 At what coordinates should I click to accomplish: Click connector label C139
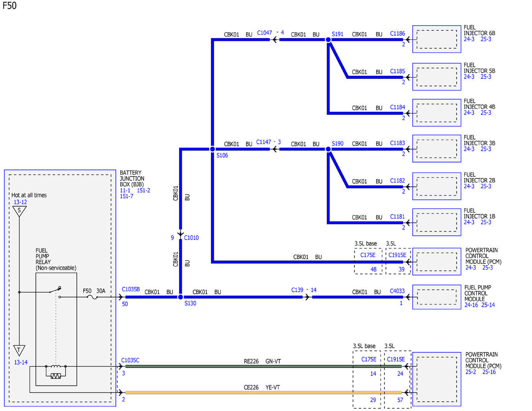(x=298, y=290)
